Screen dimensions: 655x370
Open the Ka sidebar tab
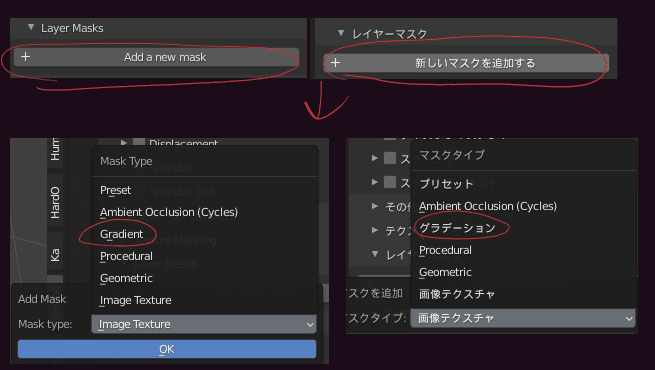[55, 255]
